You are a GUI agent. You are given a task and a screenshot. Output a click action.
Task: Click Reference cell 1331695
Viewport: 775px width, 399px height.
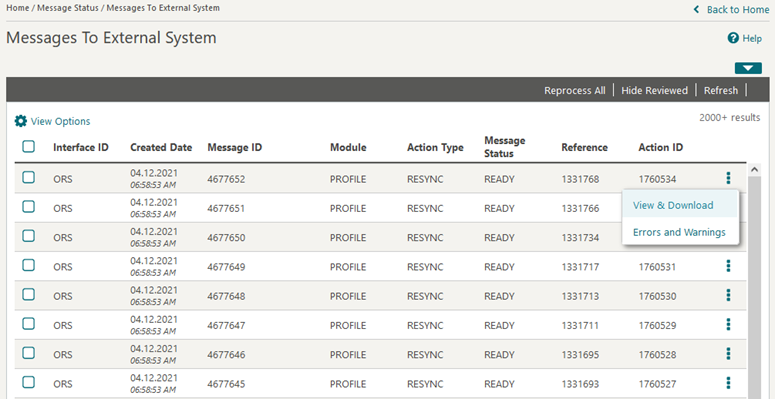(580, 354)
